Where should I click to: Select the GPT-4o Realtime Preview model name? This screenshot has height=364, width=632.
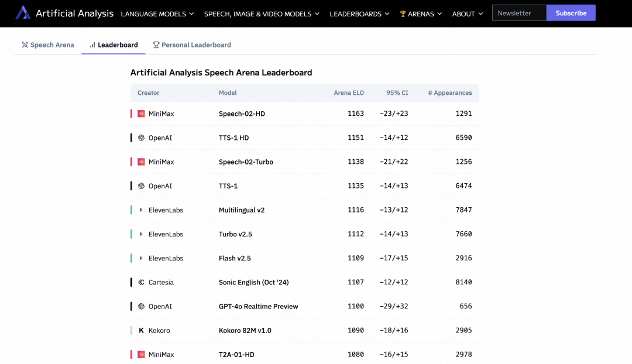[x=259, y=306]
